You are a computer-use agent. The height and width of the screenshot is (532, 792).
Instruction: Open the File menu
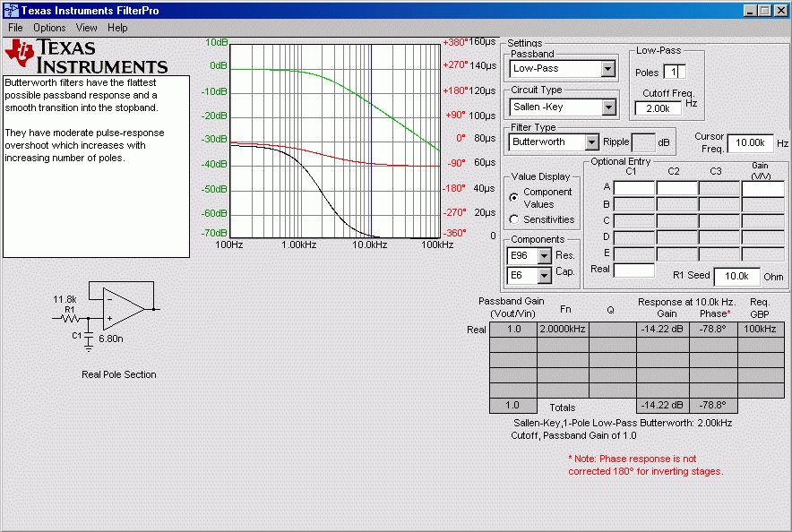pos(15,28)
